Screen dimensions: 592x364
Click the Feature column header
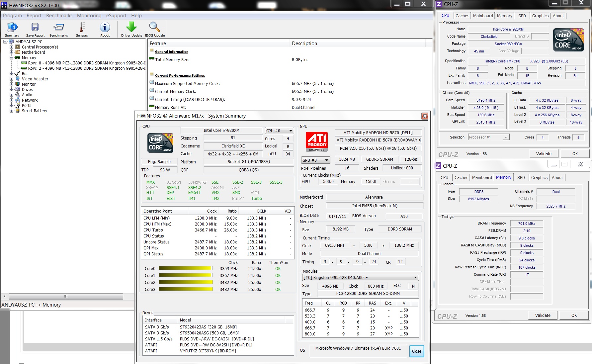[218, 44]
